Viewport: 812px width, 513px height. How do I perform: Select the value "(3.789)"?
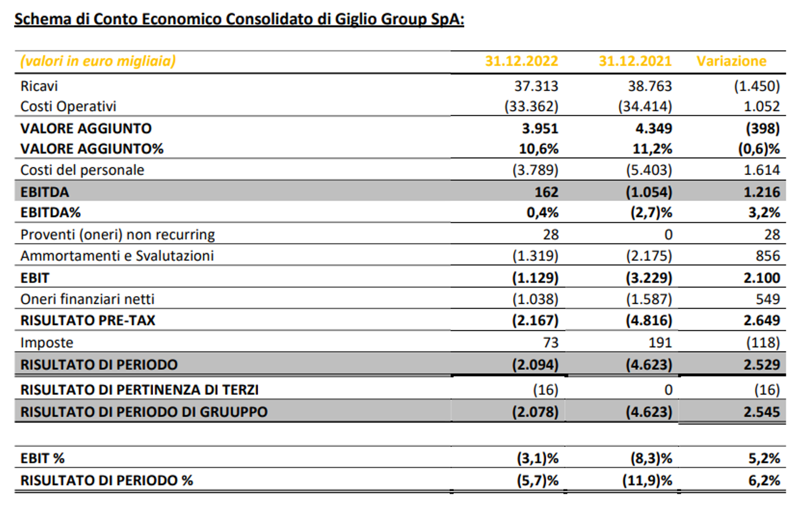[x=535, y=170]
